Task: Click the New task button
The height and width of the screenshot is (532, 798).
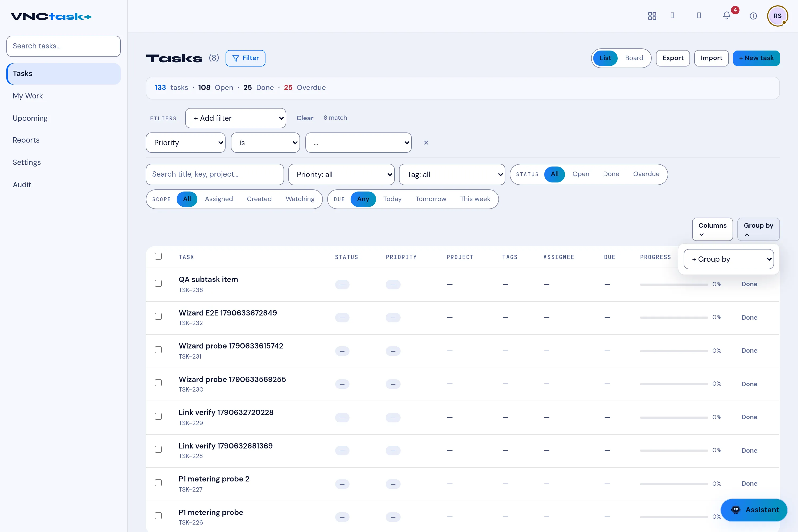Action: pos(756,58)
